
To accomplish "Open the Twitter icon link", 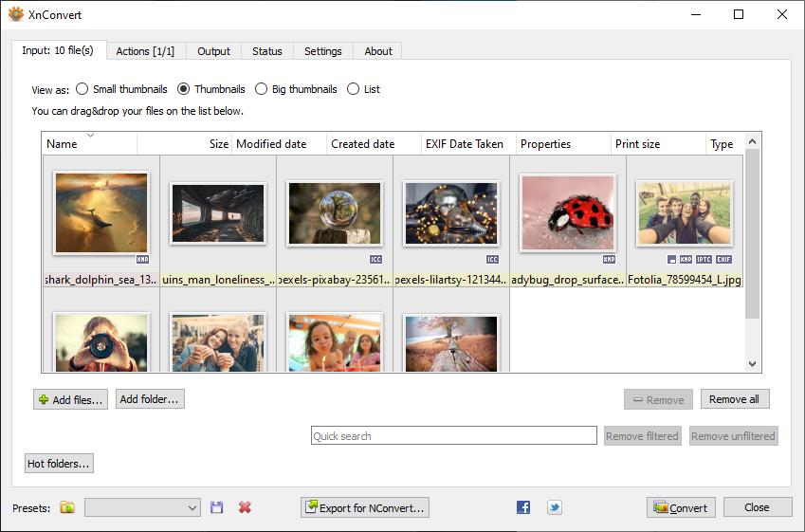I will pos(554,508).
